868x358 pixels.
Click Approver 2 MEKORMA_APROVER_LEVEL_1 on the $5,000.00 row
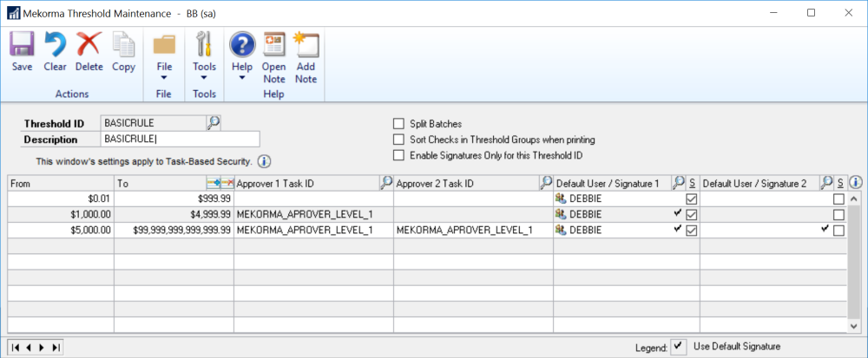473,231
